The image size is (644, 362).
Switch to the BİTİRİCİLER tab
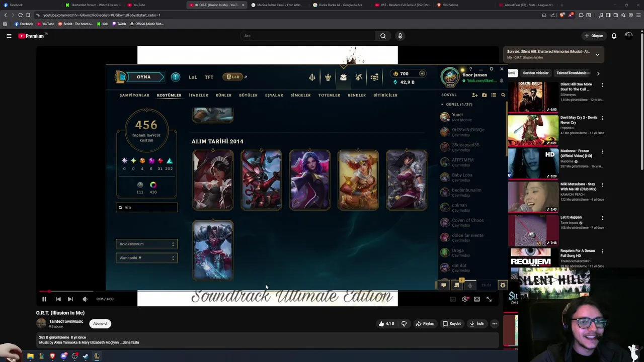coord(385,95)
